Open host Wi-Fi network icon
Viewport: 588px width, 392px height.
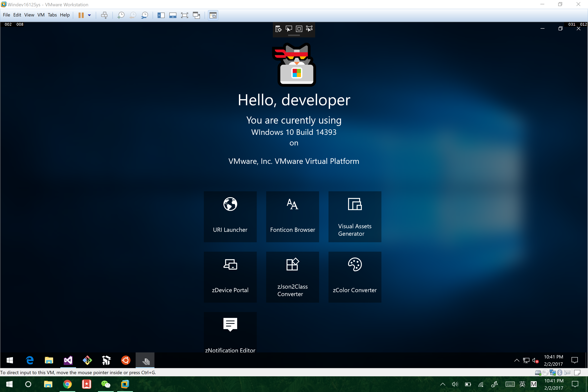[x=481, y=384]
